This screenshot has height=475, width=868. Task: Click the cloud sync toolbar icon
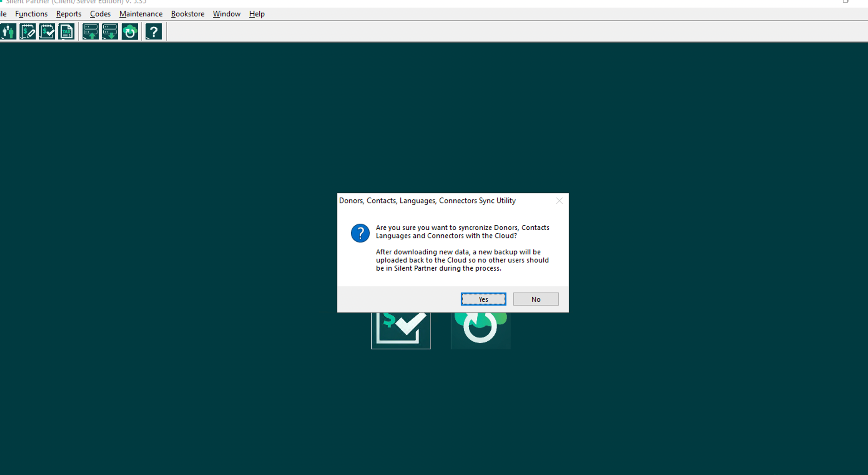coord(130,32)
